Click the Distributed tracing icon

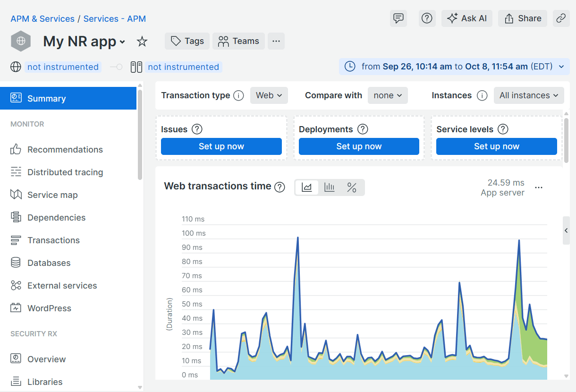16,172
